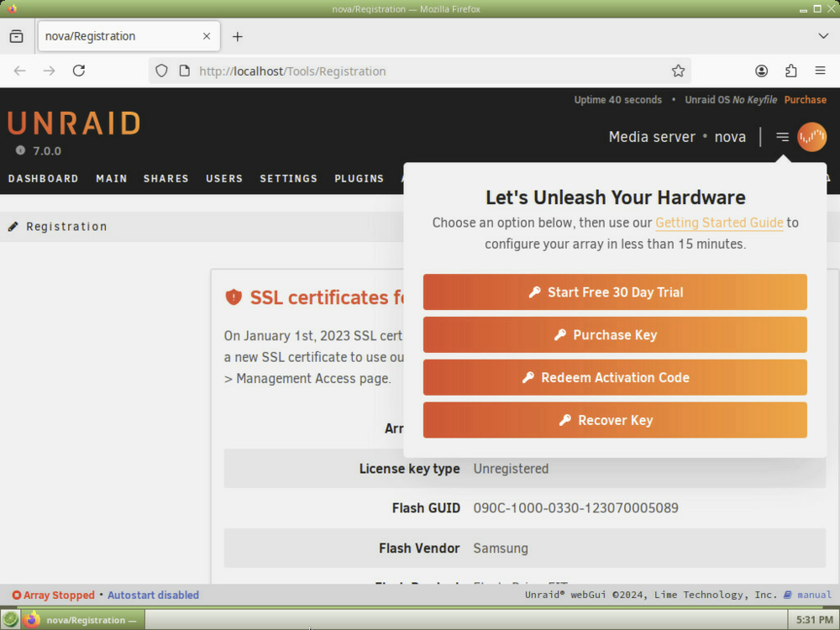Viewport: 840px width, 630px height.
Task: Toggle the Unraid hamburger dropdown menu
Action: (782, 137)
